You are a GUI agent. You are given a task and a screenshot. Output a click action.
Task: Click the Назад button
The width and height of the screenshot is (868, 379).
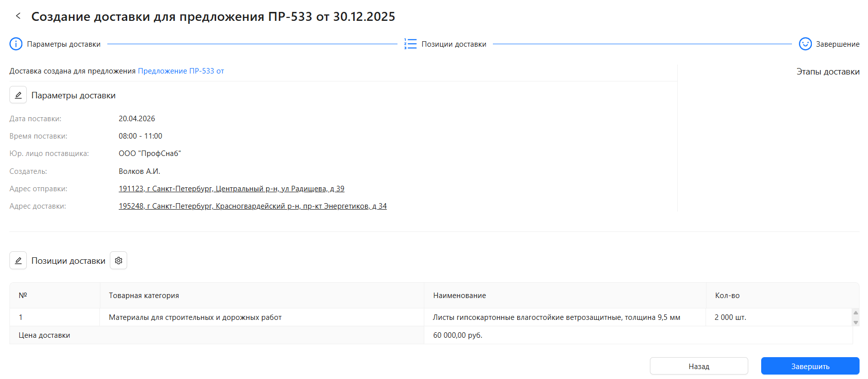(699, 366)
